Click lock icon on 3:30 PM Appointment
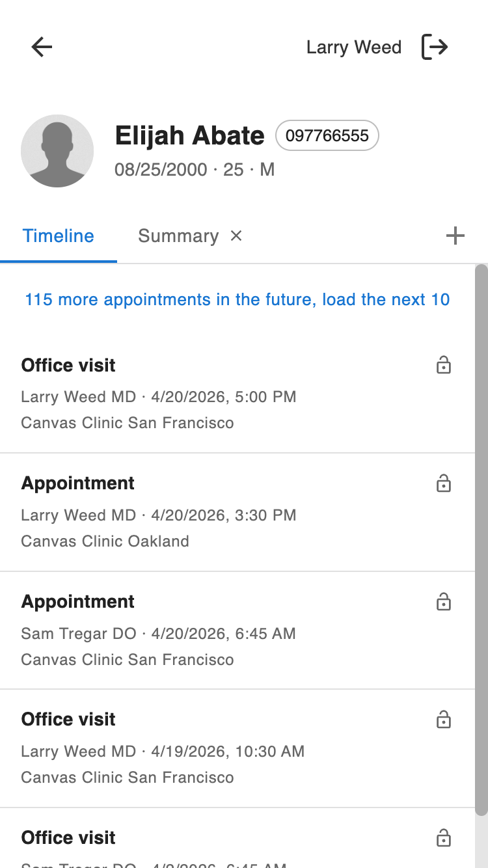 pyautogui.click(x=443, y=483)
